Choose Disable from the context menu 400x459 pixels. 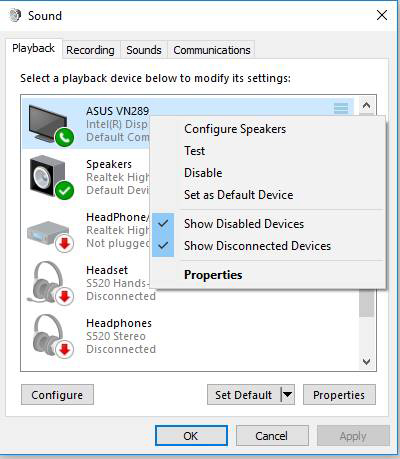tap(203, 173)
